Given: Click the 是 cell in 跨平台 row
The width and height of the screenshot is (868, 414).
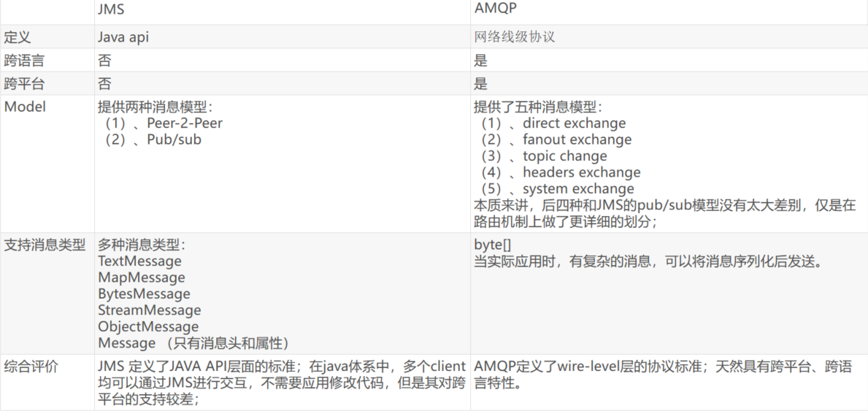Looking at the screenshot, I should 480,83.
